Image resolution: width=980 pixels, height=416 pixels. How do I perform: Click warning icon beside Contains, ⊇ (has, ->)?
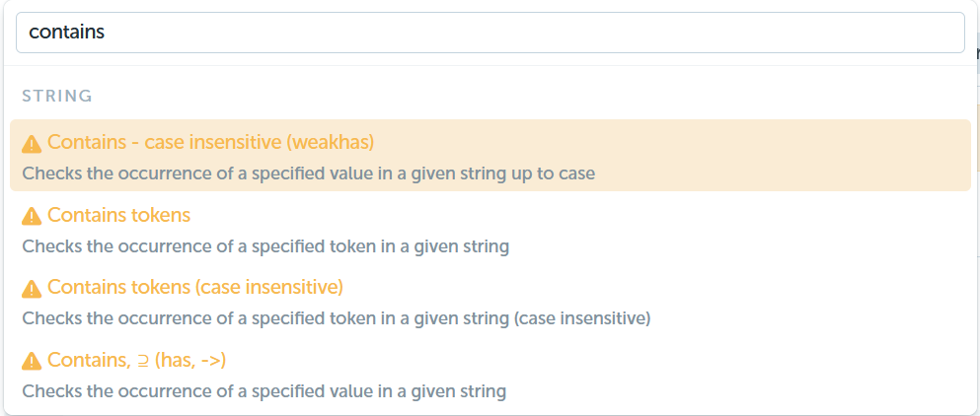tap(32, 361)
